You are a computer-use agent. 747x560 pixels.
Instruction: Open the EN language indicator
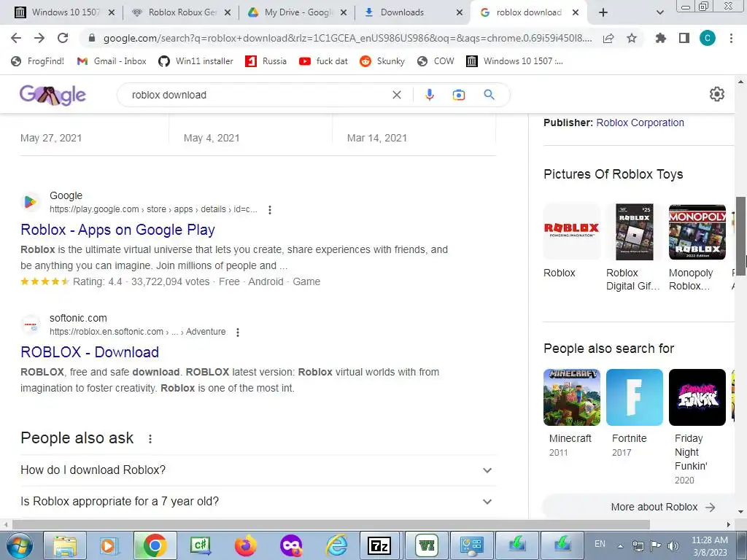(600, 544)
